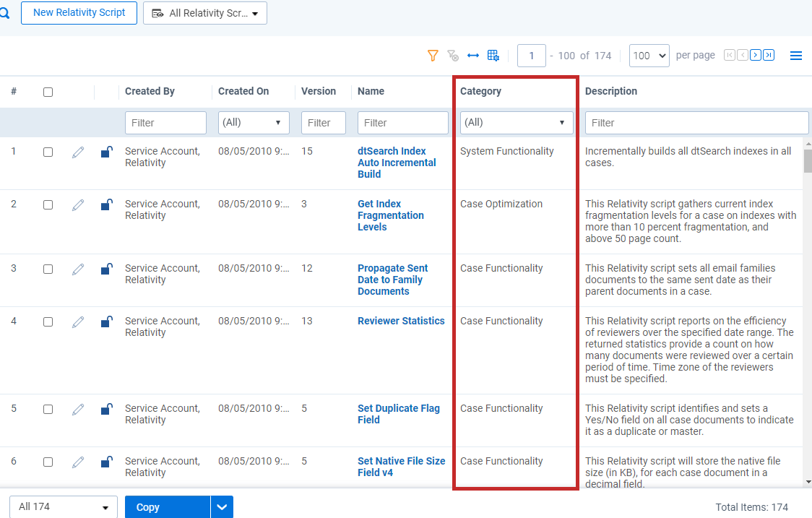Edit the Get Index Fragmentation Levels row pencil
Image resolution: width=812 pixels, height=518 pixels.
pyautogui.click(x=78, y=205)
